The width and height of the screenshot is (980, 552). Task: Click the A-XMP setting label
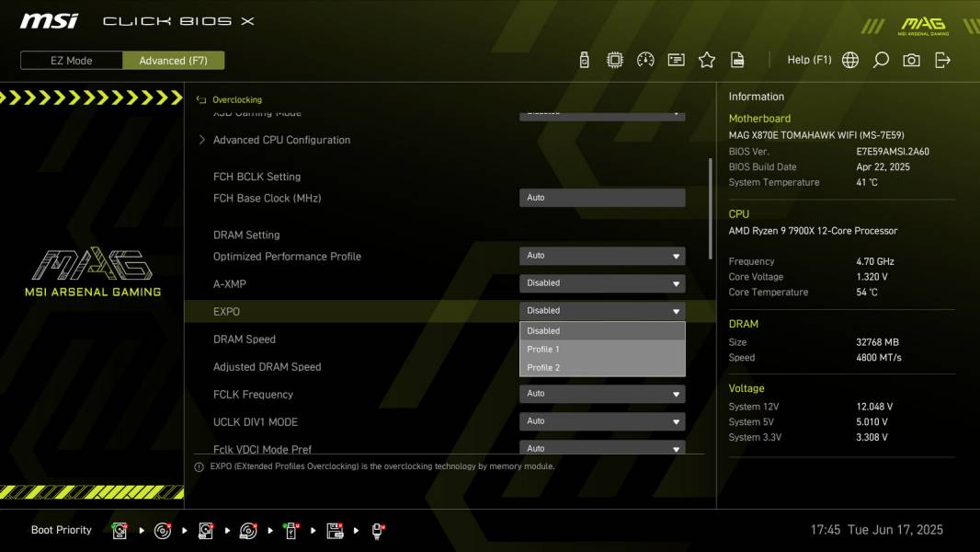tap(230, 283)
